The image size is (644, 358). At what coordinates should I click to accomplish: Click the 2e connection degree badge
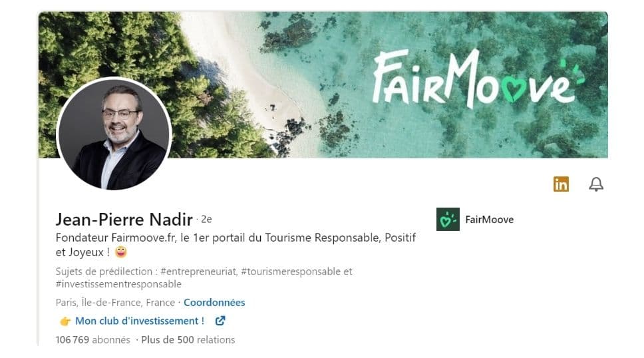click(x=206, y=220)
